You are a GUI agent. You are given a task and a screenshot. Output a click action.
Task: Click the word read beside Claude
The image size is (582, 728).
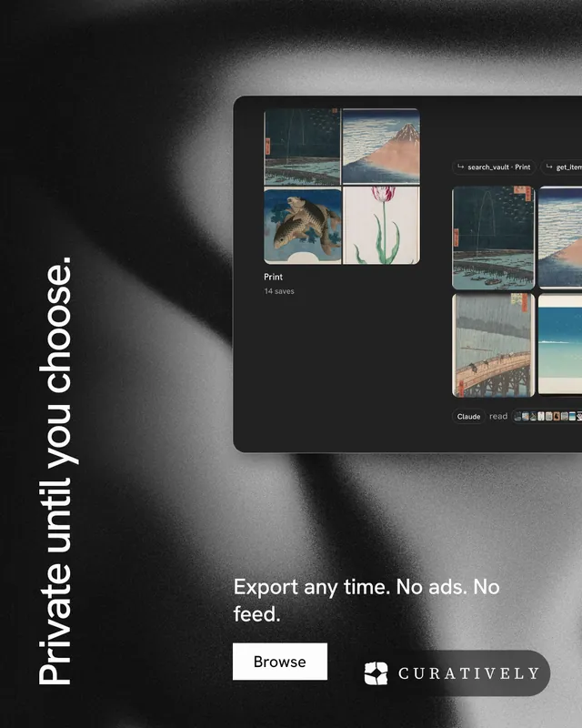point(498,417)
